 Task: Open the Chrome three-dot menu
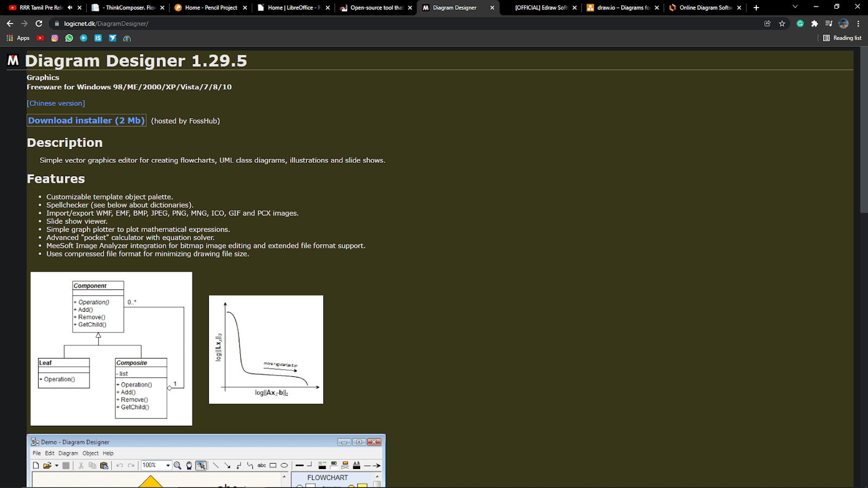click(858, 23)
